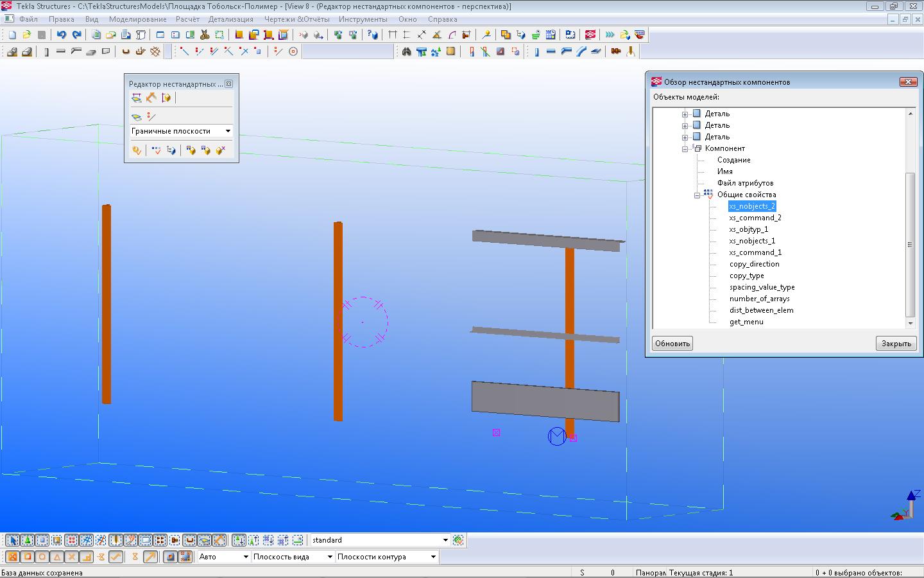This screenshot has width=924, height=578.
Task: Open the 'Моделирование' menu
Action: pos(137,19)
